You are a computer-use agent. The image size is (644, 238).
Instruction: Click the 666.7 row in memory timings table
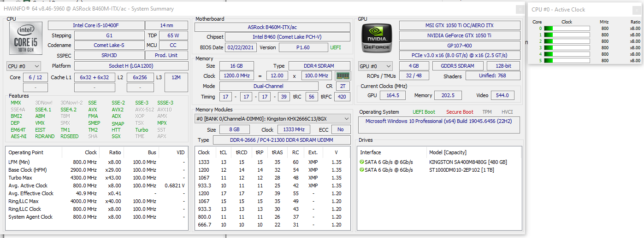(273, 225)
